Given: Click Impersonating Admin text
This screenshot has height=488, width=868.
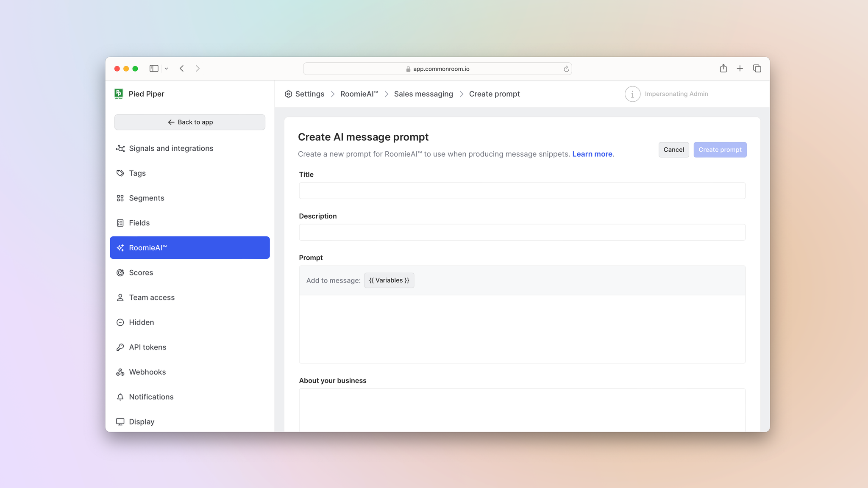Looking at the screenshot, I should [x=676, y=94].
